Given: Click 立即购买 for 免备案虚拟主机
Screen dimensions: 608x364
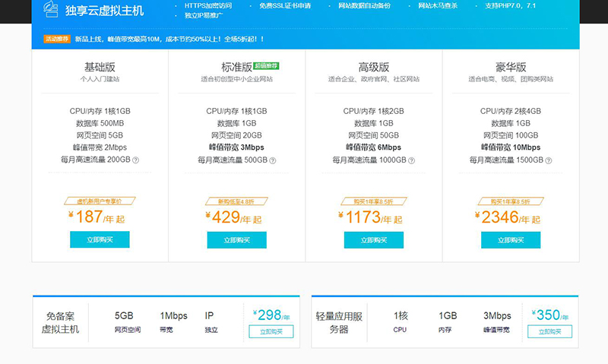Looking at the screenshot, I should (271, 331).
